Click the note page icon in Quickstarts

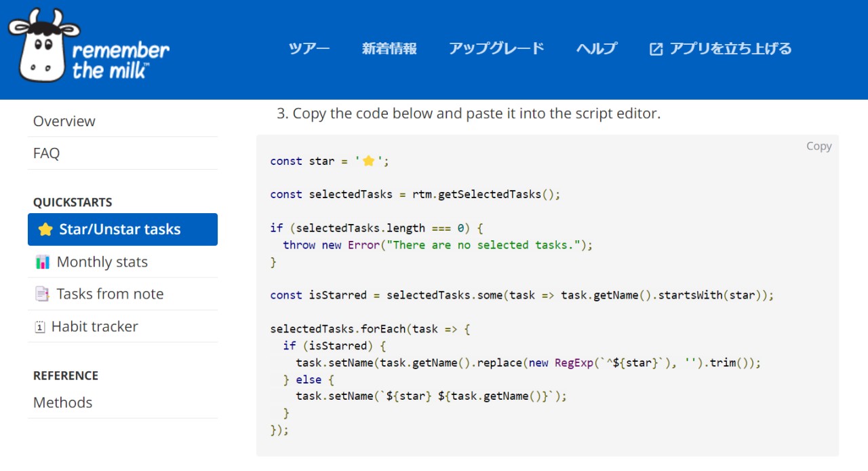(42, 294)
